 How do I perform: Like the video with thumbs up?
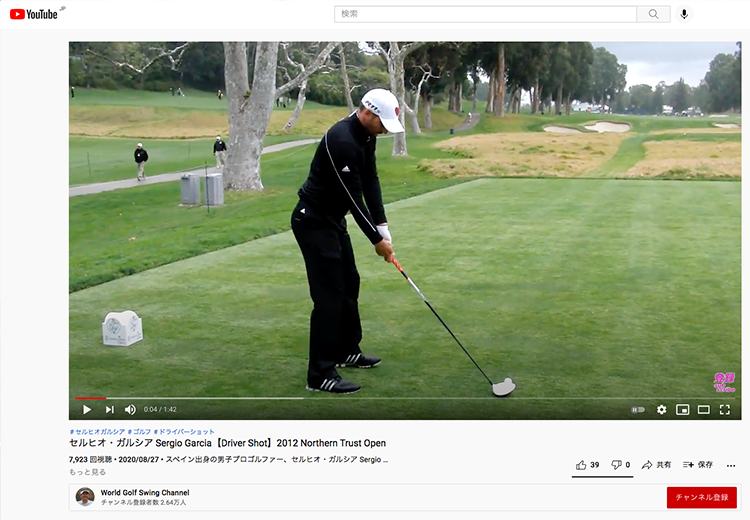tap(587, 465)
